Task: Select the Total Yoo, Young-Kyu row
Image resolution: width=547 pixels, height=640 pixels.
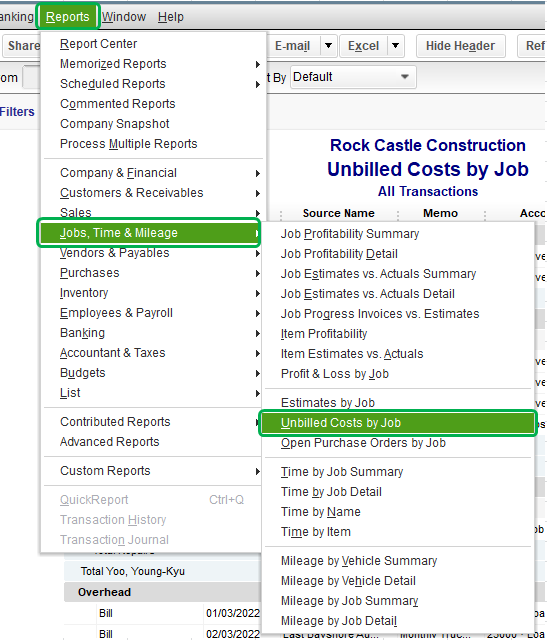Action: [162, 571]
